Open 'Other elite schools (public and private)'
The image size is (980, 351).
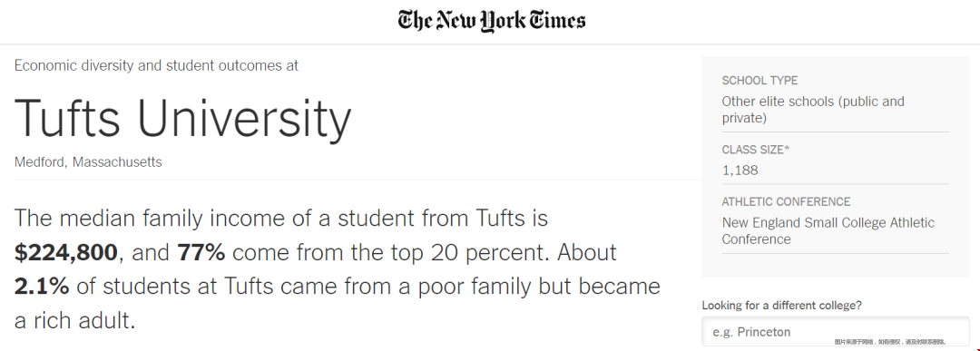813,110
